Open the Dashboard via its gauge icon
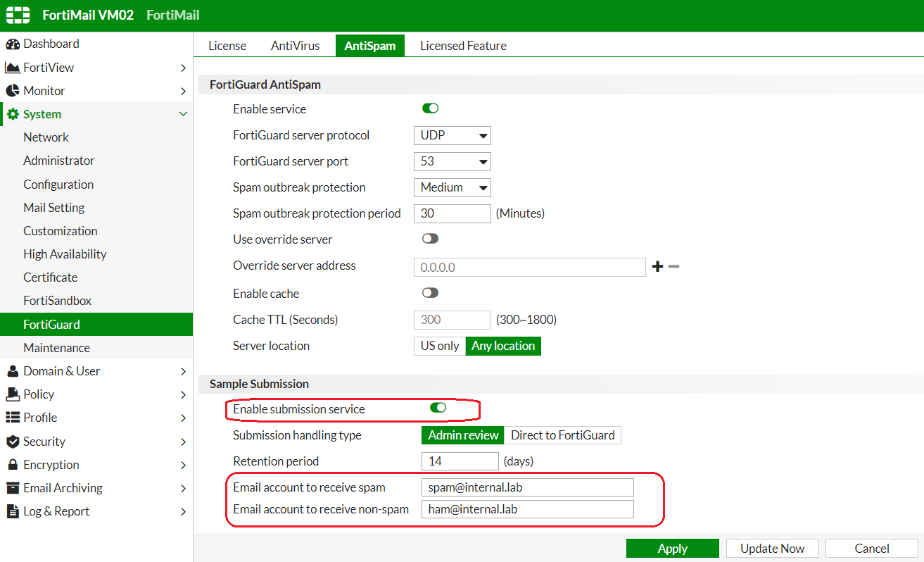This screenshot has height=562, width=924. [14, 44]
